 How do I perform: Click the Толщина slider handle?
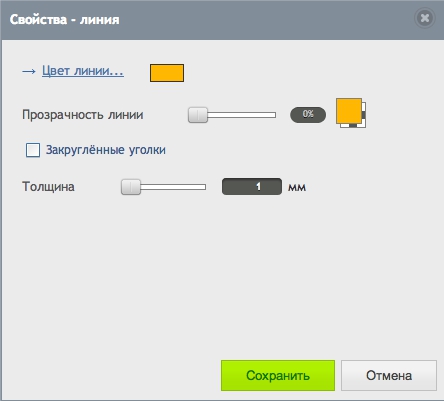(x=131, y=187)
